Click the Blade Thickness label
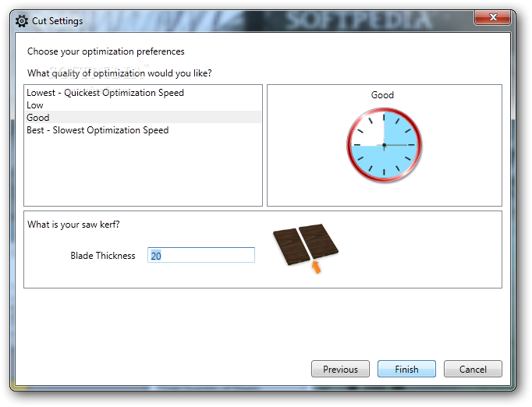 click(x=103, y=256)
